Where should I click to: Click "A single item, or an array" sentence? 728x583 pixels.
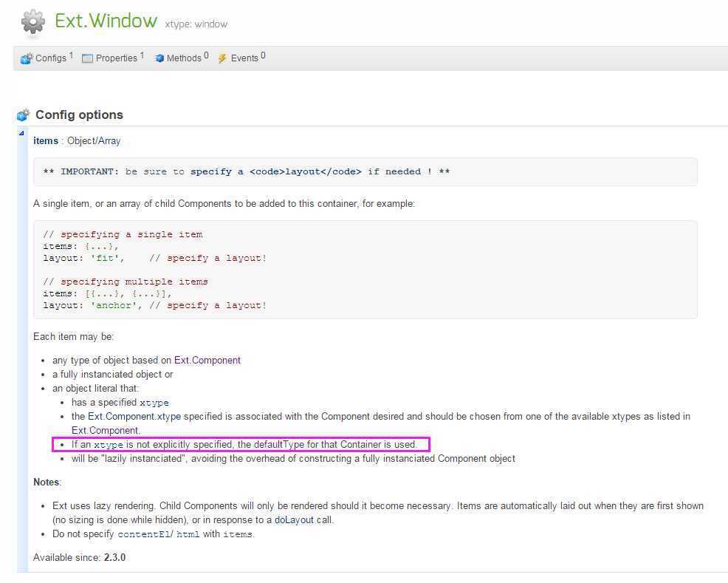(x=224, y=203)
